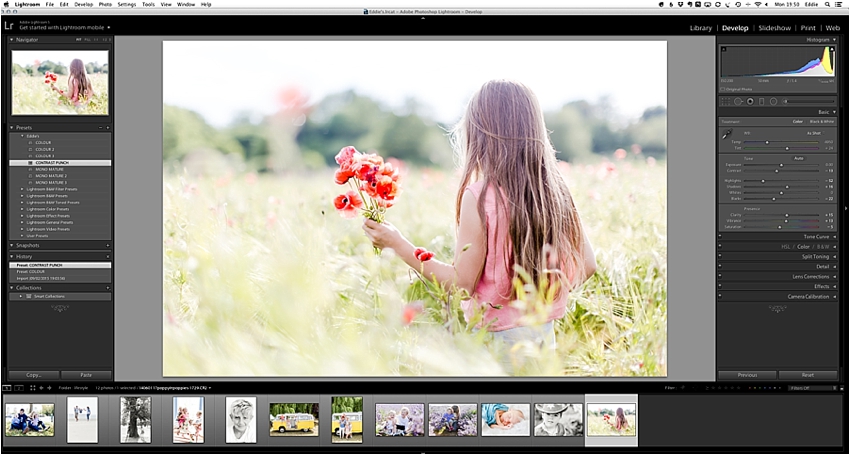850x455 pixels.
Task: Toggle the Split Toning panel switch
Action: coord(720,257)
